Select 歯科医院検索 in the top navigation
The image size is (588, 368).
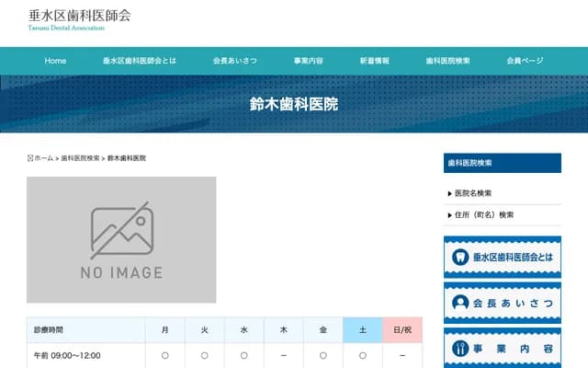coord(447,61)
